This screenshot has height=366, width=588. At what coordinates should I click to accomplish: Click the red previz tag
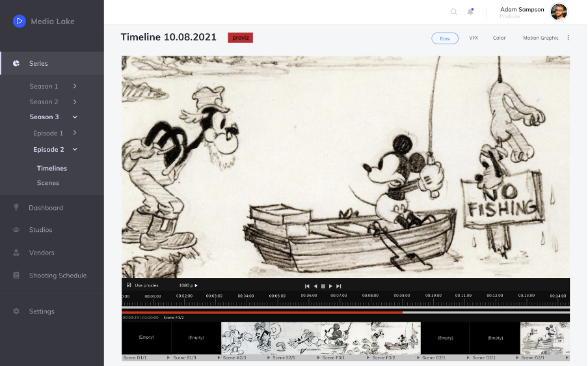pos(241,38)
